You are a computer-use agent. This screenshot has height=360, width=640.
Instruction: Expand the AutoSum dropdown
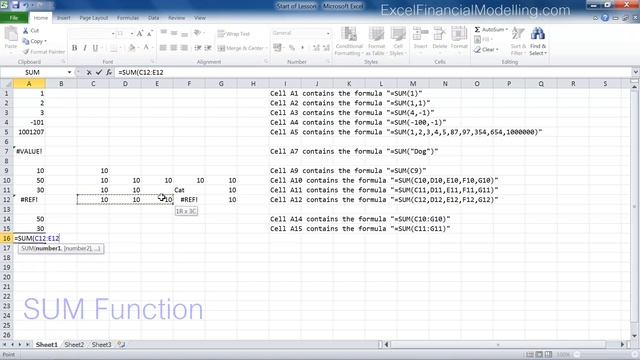click(507, 29)
